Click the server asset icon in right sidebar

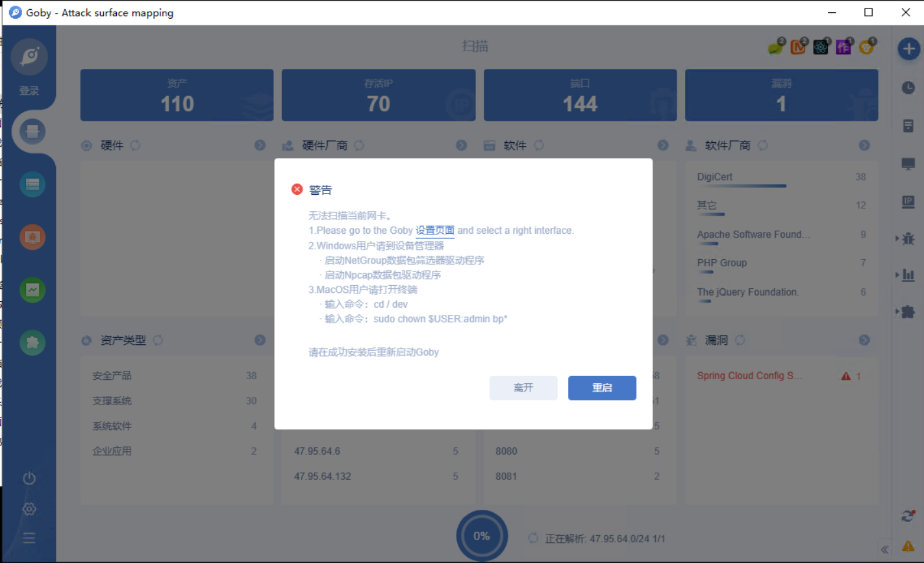point(908,125)
